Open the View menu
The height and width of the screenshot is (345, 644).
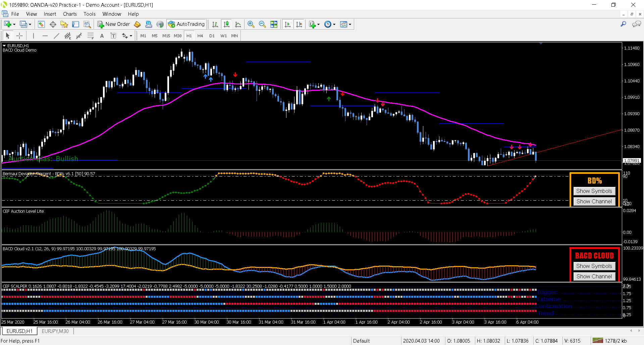[x=32, y=14]
